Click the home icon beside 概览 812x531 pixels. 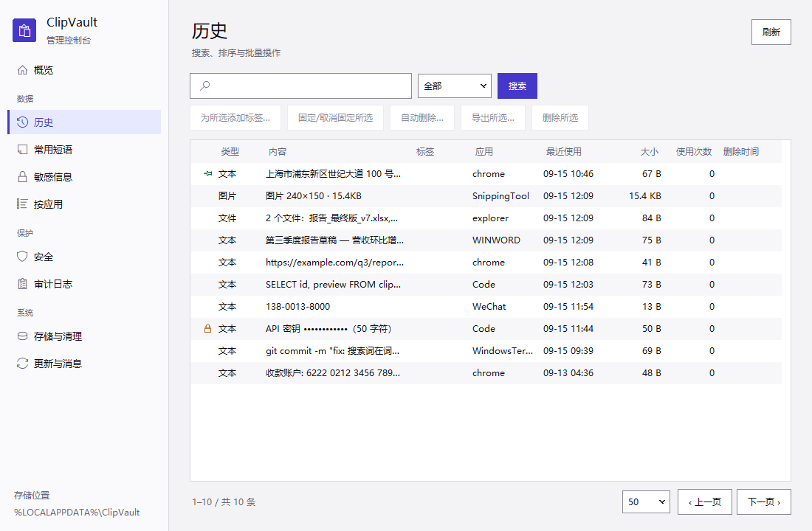click(x=22, y=70)
